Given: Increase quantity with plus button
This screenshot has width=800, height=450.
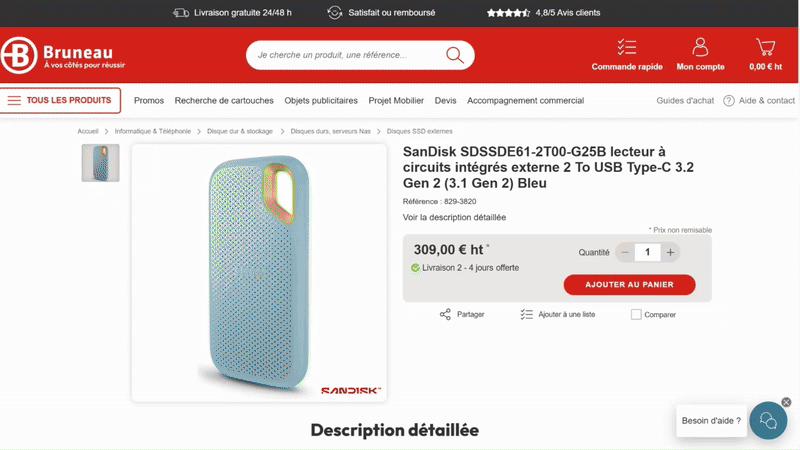Looking at the screenshot, I should (670, 253).
